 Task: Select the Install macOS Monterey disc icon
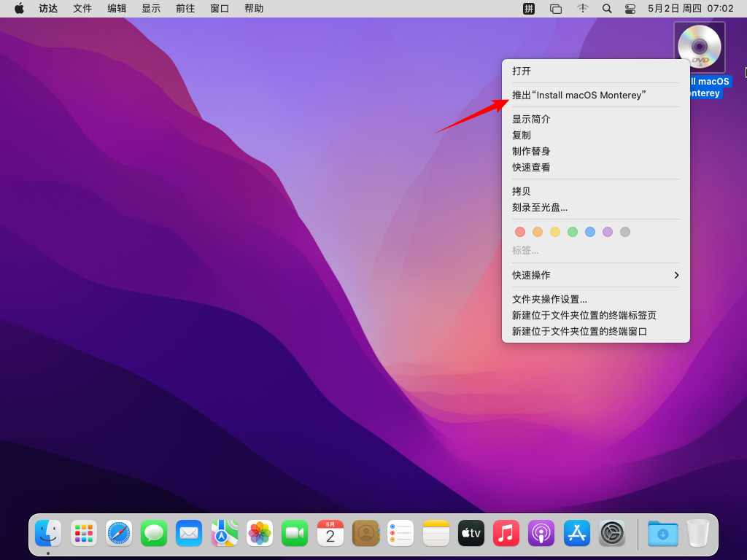(x=699, y=46)
